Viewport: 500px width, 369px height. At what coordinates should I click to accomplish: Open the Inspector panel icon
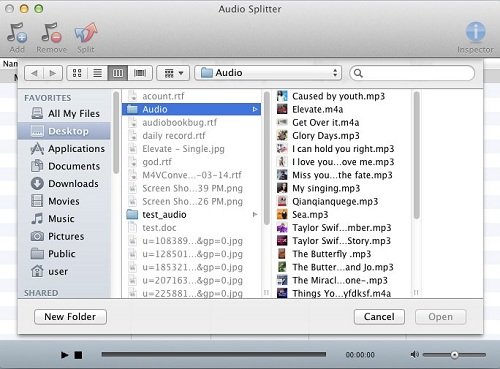click(475, 32)
